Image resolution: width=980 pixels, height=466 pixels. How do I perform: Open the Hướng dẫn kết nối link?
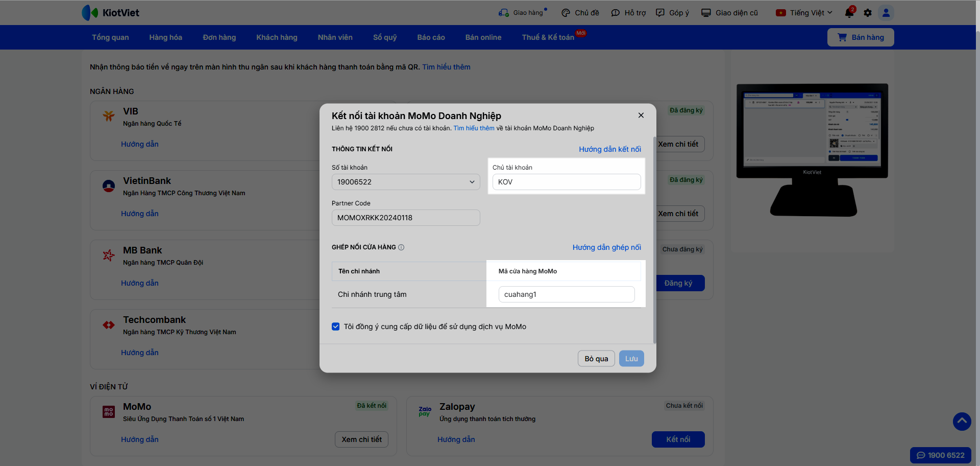(x=609, y=149)
